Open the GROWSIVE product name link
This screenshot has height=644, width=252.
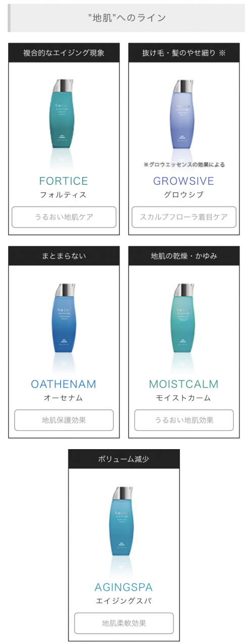coord(183,181)
